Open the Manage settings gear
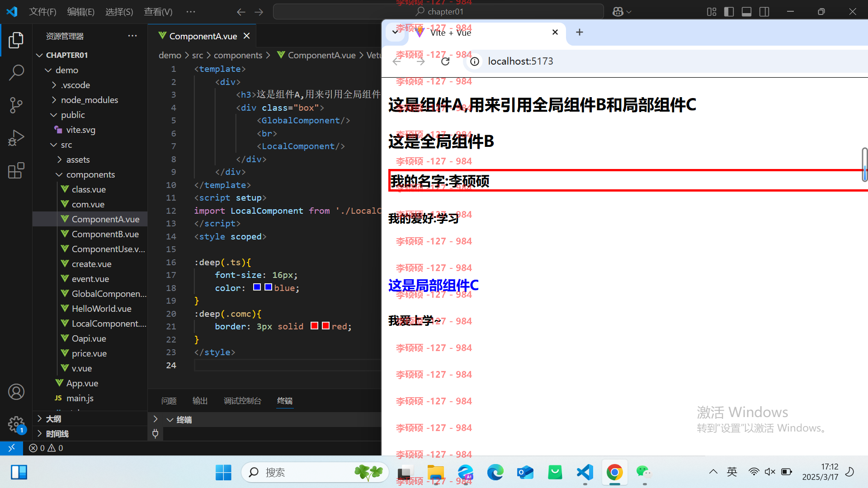 (16, 424)
